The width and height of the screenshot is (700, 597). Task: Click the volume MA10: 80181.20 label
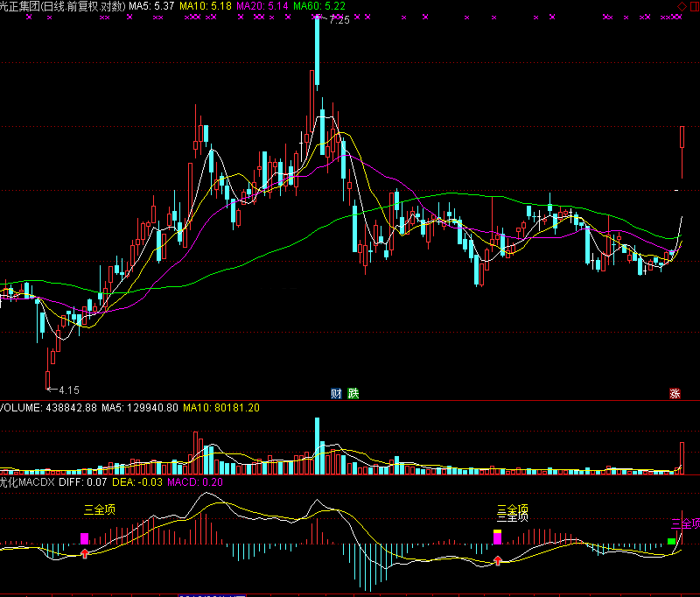[x=221, y=408]
